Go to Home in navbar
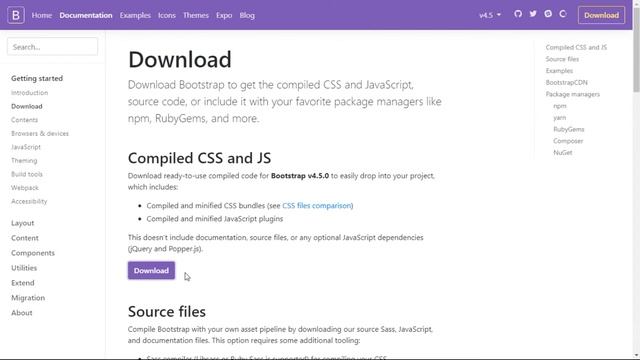This screenshot has width=640, height=360. click(42, 15)
